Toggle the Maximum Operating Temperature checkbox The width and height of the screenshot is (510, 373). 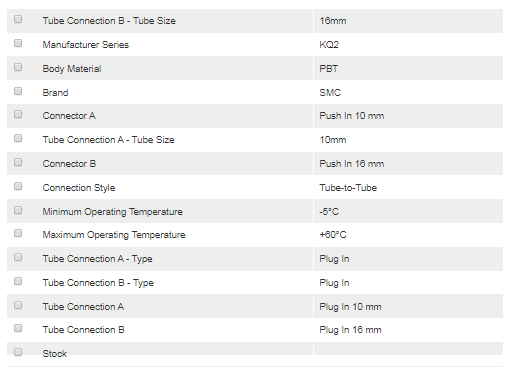18,233
